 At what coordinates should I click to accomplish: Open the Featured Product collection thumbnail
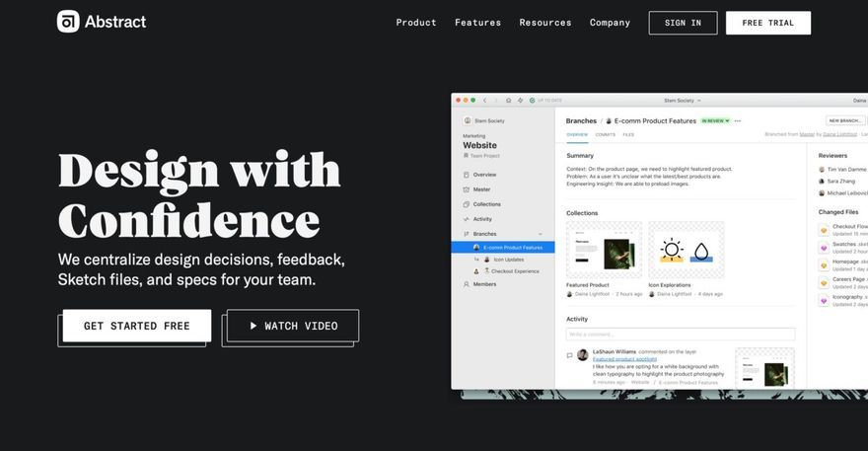[604, 250]
